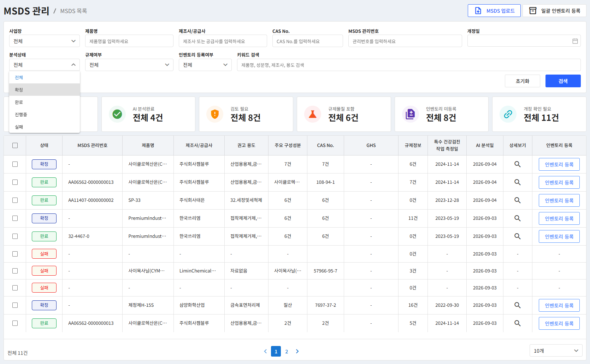This screenshot has height=364, width=590.
Task: Choose 전체 in the 분석상태 list
Action: (x=45, y=77)
